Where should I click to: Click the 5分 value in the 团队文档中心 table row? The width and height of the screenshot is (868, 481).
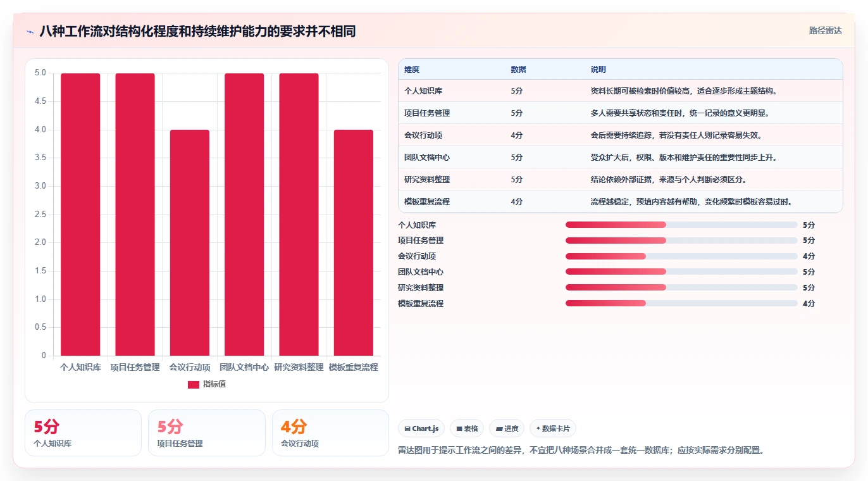517,158
